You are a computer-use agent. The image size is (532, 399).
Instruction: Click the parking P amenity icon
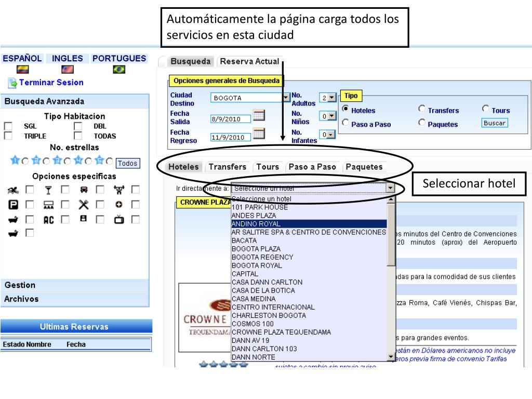coord(13,205)
